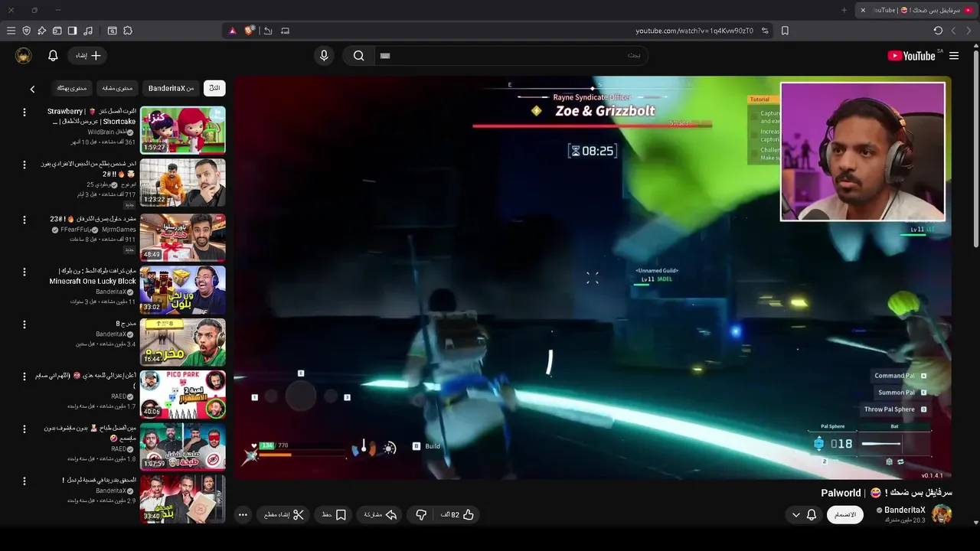This screenshot has height=551, width=980.
Task: Open the browser hamburger menu
Action: click(11, 31)
